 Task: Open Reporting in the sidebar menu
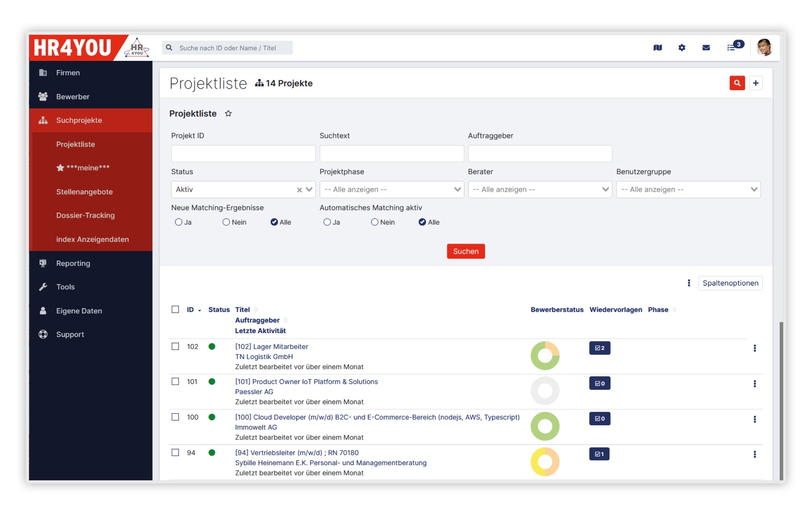click(73, 263)
